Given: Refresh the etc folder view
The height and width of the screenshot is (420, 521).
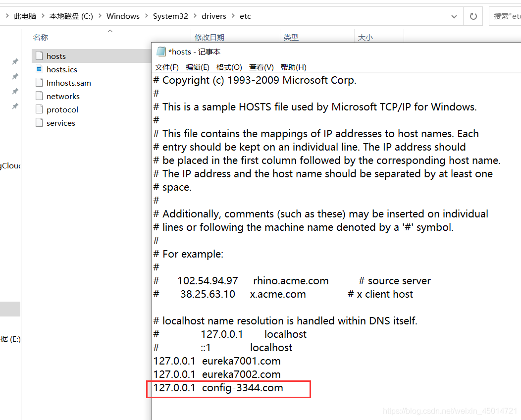Looking at the screenshot, I should coord(473,16).
